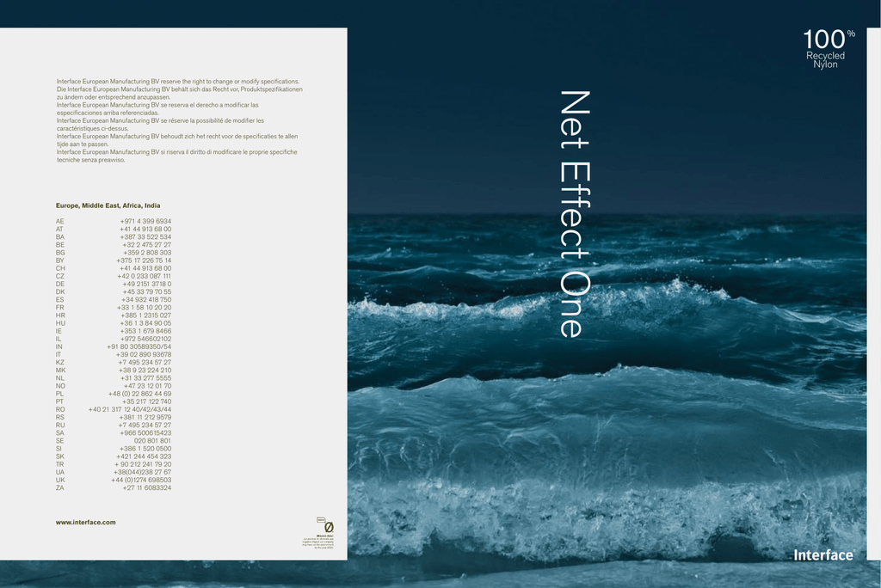Click the FR country code
Viewport: 881px width, 588px height.
[59, 308]
